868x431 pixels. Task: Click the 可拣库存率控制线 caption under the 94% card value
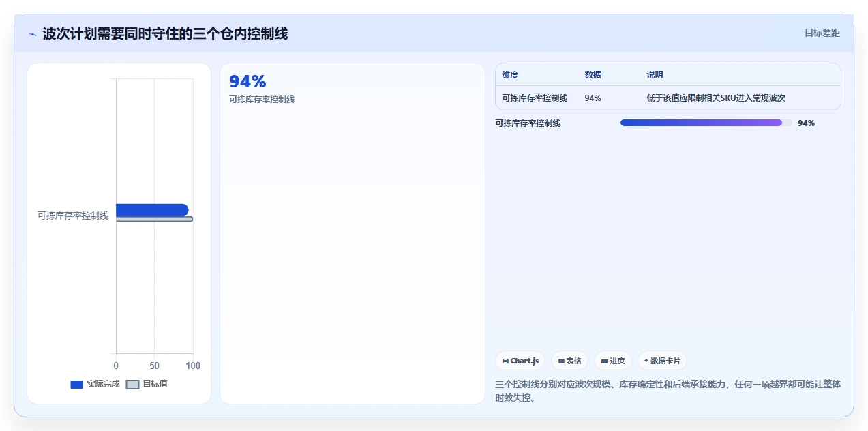pyautogui.click(x=262, y=100)
